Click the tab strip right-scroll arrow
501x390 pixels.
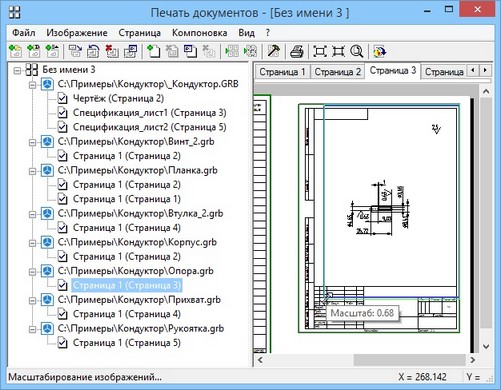pos(485,70)
